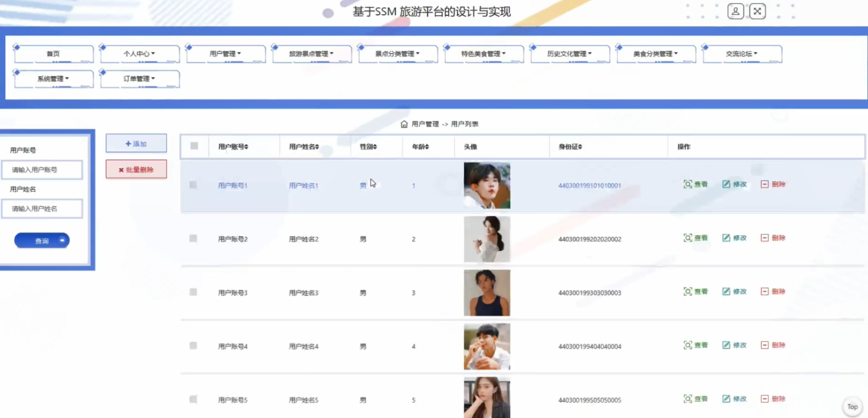Open avatar thumbnail of 用户账号1
Screen dimensions: 868x418
point(487,186)
